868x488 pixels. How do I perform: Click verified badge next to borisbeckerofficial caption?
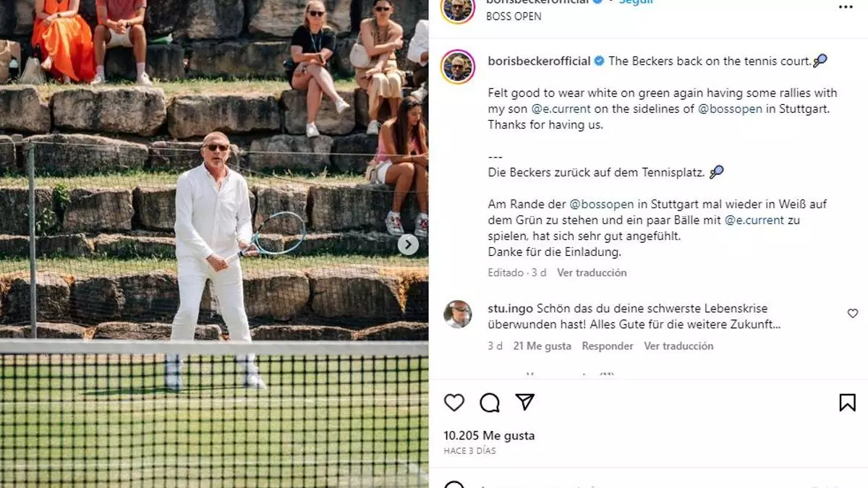point(599,61)
